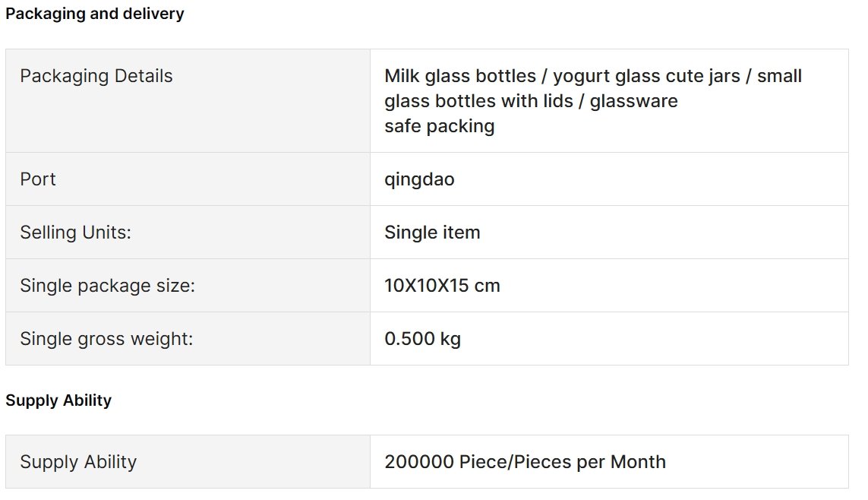Select the Port label cell
868x500 pixels.
click(188, 179)
